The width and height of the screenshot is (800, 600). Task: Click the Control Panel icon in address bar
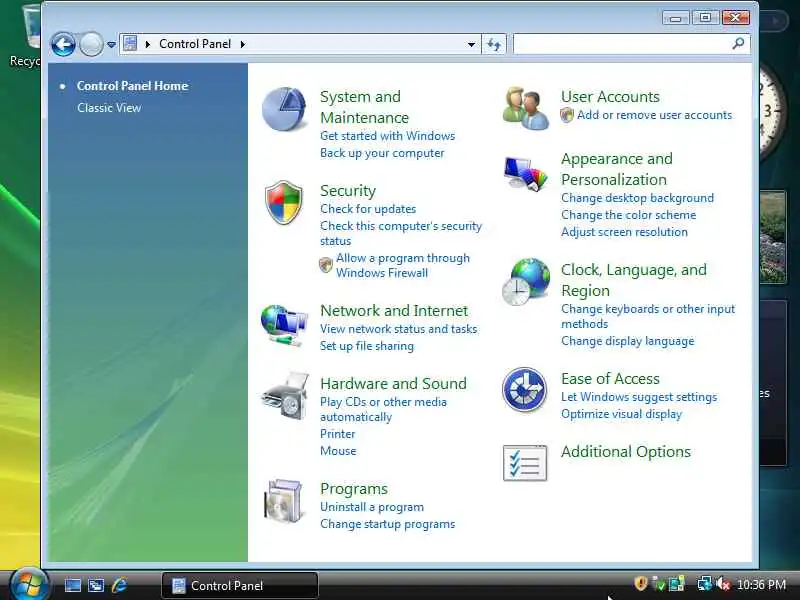pos(131,43)
